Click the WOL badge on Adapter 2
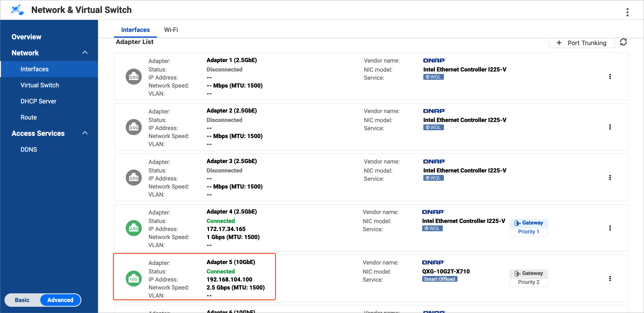 click(x=433, y=127)
